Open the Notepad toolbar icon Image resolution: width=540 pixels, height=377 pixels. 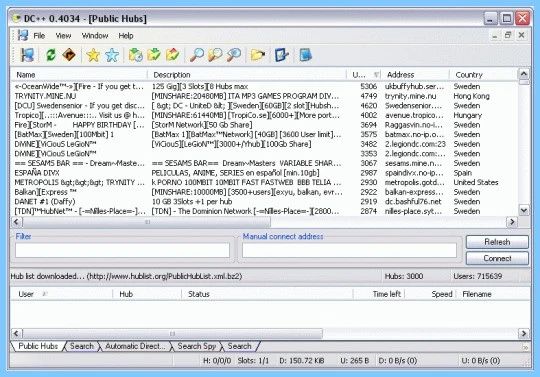click(305, 55)
